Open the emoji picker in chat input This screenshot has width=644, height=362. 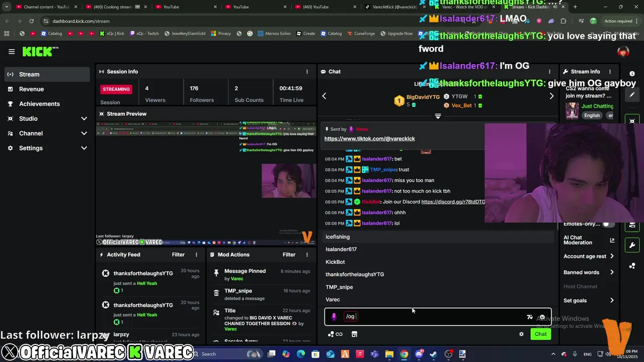(x=542, y=317)
